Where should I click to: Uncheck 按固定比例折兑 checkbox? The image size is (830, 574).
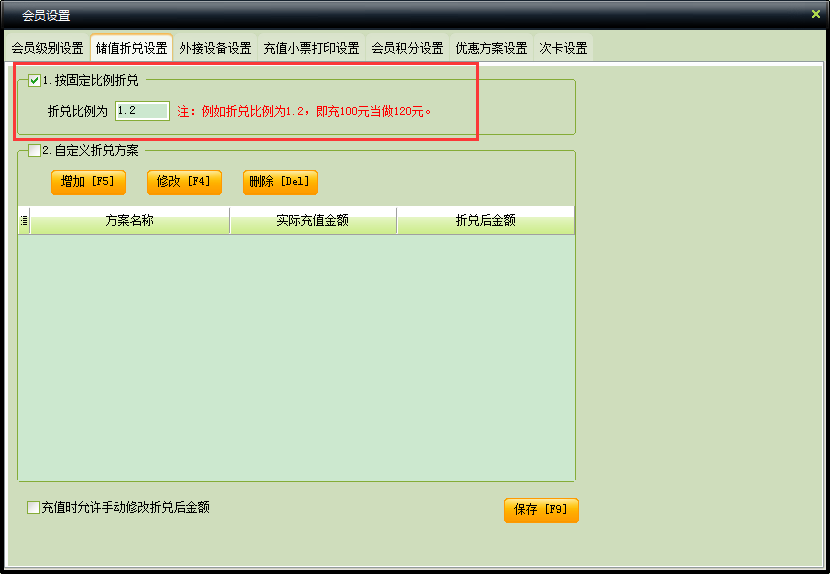pyautogui.click(x=34, y=80)
